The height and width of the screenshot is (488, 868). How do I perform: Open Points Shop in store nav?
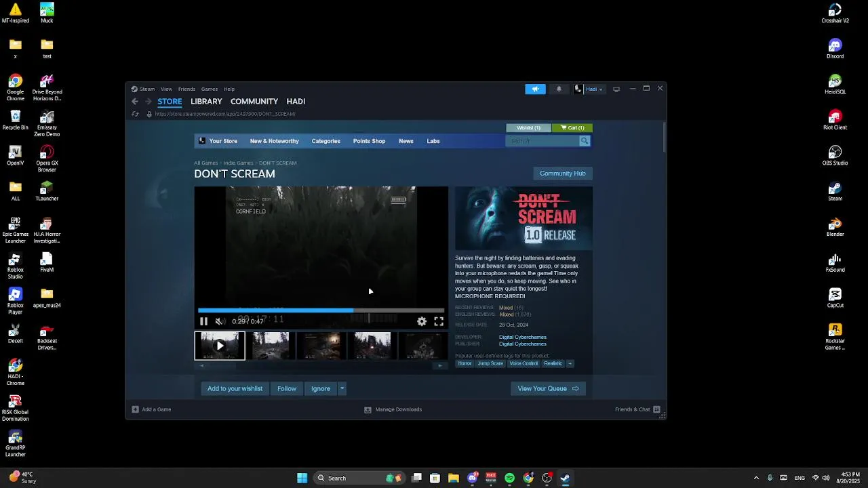click(x=369, y=141)
